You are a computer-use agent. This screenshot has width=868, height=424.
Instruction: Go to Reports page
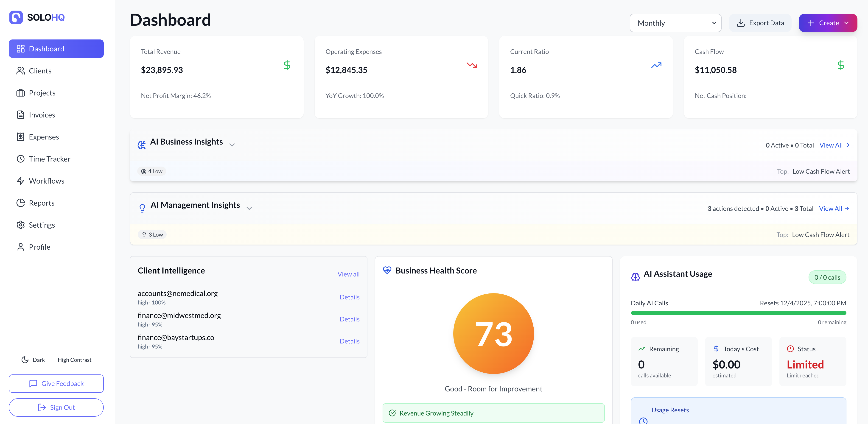click(56, 203)
